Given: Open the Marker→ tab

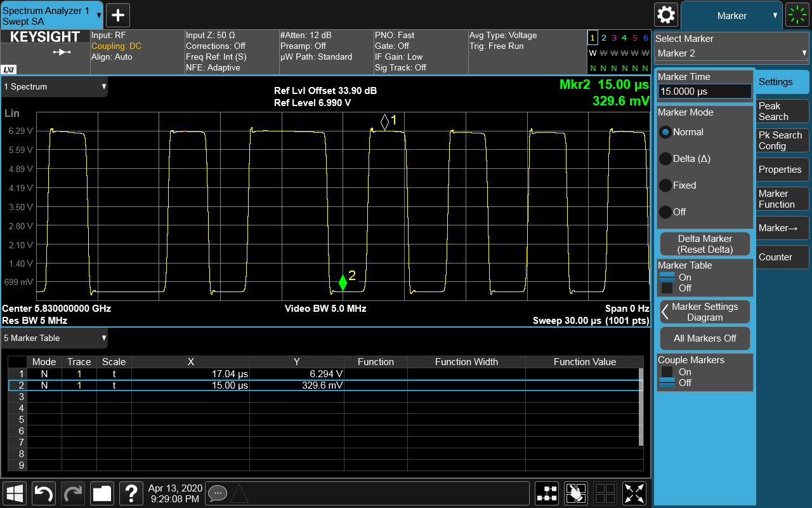Looking at the screenshot, I should pyautogui.click(x=782, y=228).
